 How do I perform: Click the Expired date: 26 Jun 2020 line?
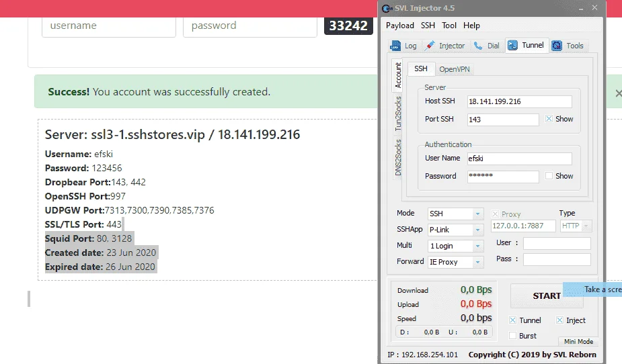point(100,267)
